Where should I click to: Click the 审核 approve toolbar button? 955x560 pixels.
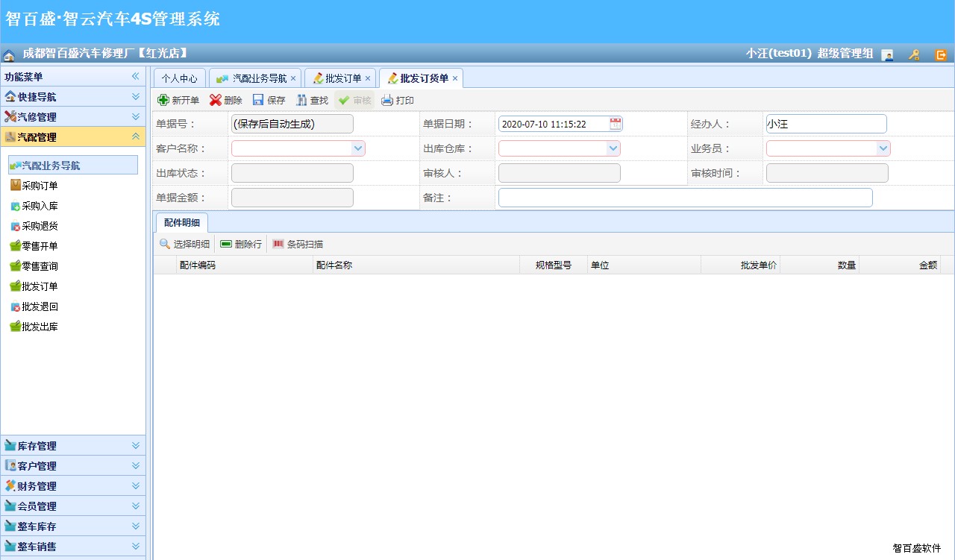pyautogui.click(x=354, y=100)
